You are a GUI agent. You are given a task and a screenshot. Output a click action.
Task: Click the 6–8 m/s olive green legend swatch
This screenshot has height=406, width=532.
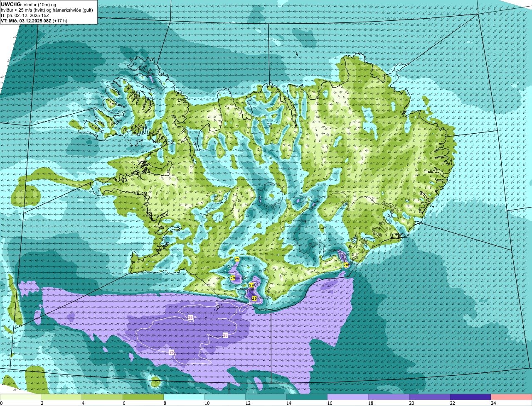click(143, 397)
